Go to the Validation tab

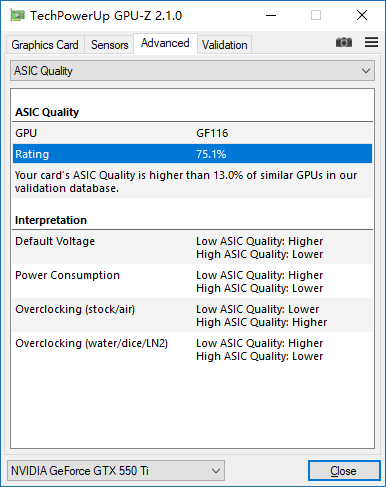(225, 45)
